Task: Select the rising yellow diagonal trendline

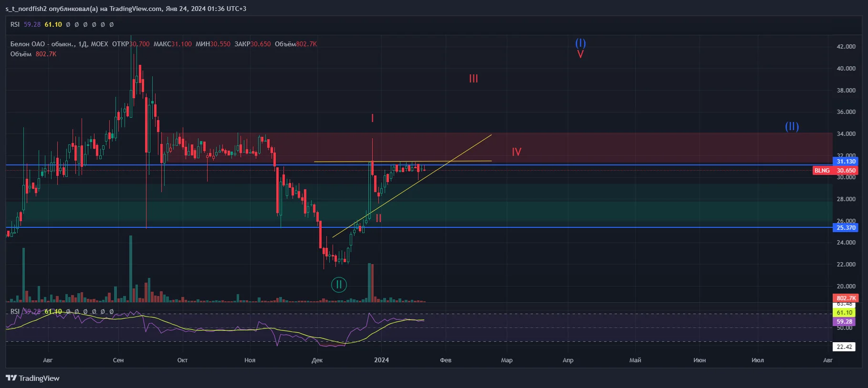Action: [x=412, y=186]
